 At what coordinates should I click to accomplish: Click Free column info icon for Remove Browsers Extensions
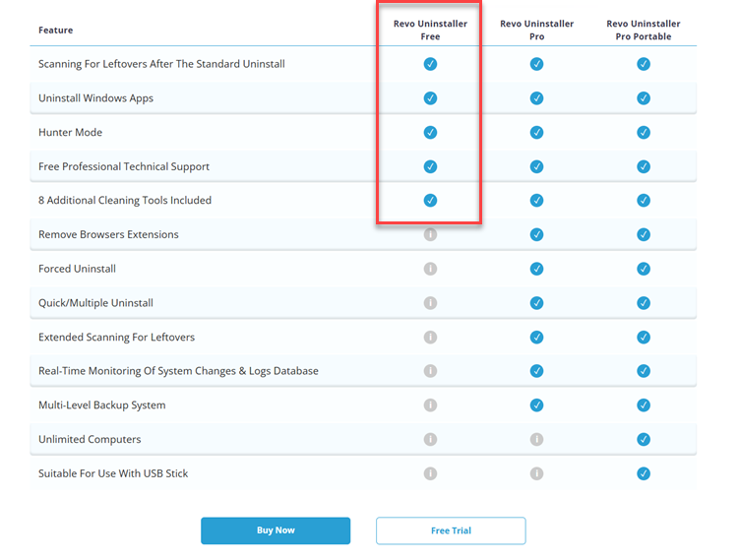pyautogui.click(x=430, y=234)
